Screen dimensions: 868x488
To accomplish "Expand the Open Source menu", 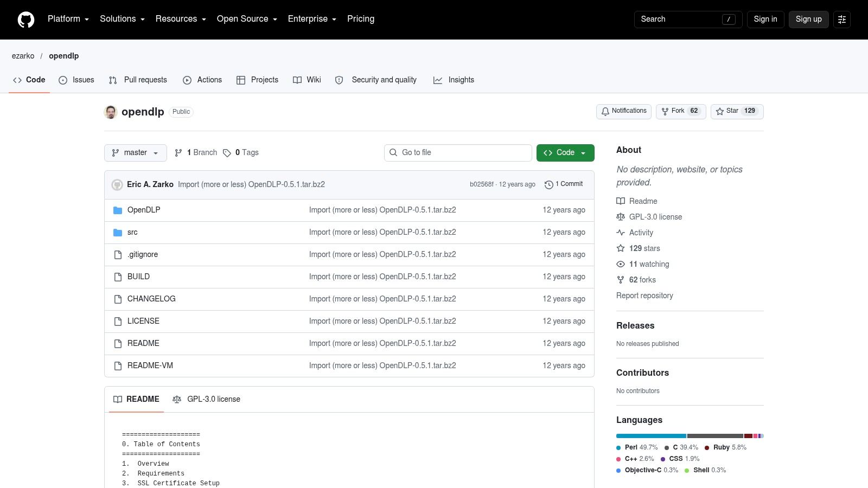I will click(x=247, y=19).
